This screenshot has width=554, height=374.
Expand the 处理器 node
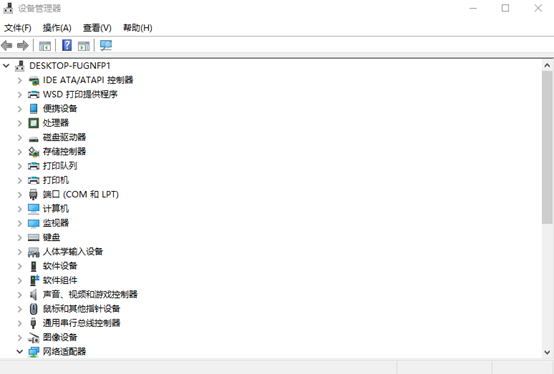point(20,123)
